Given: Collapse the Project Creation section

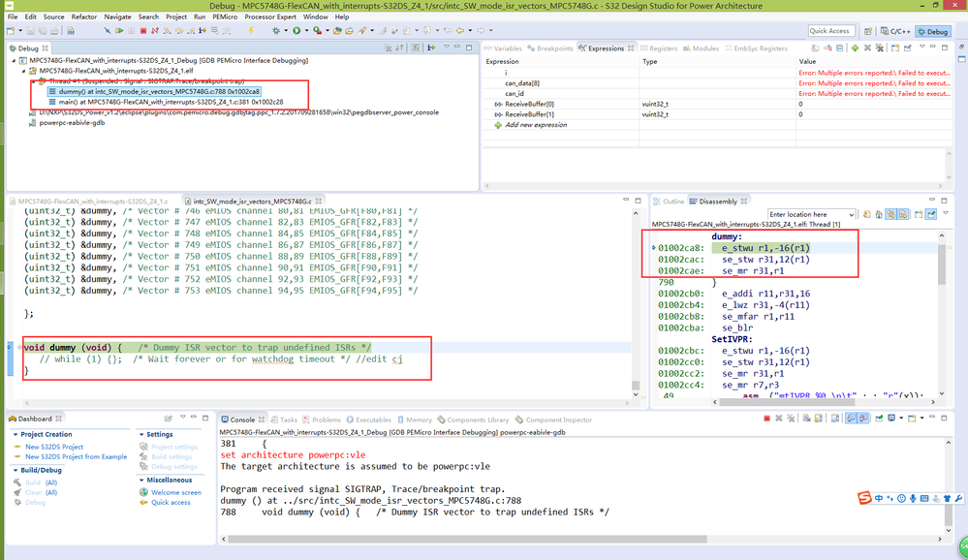Looking at the screenshot, I should (16, 435).
